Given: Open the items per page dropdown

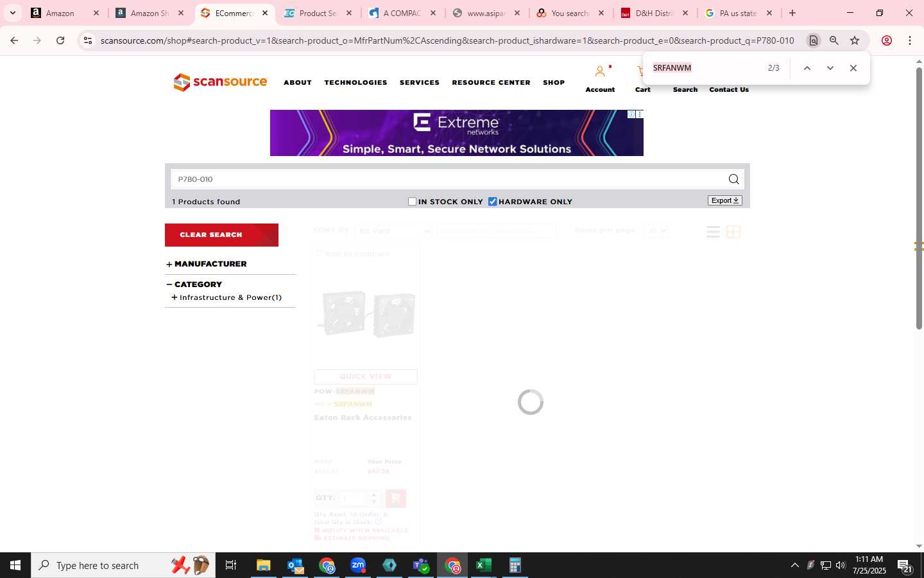Looking at the screenshot, I should click(x=656, y=231).
